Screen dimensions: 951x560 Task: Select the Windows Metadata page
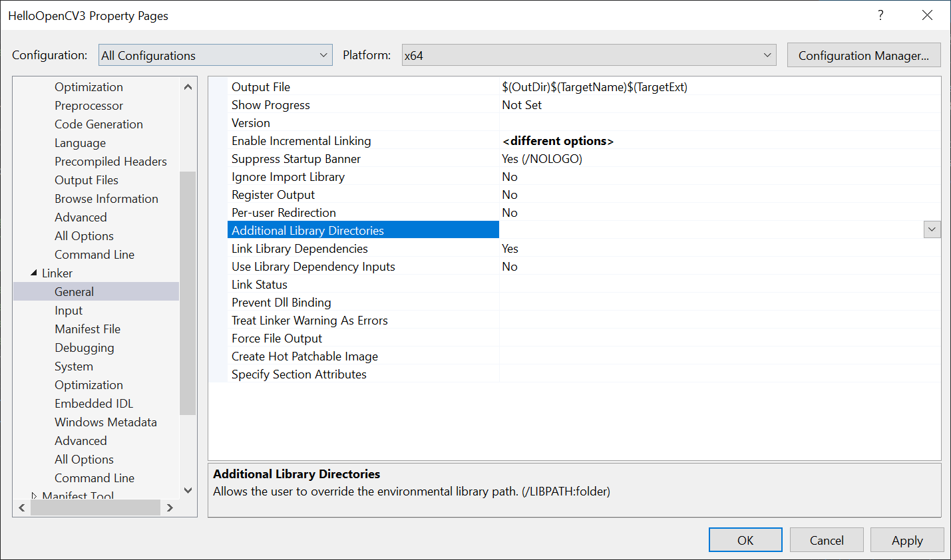pos(106,422)
